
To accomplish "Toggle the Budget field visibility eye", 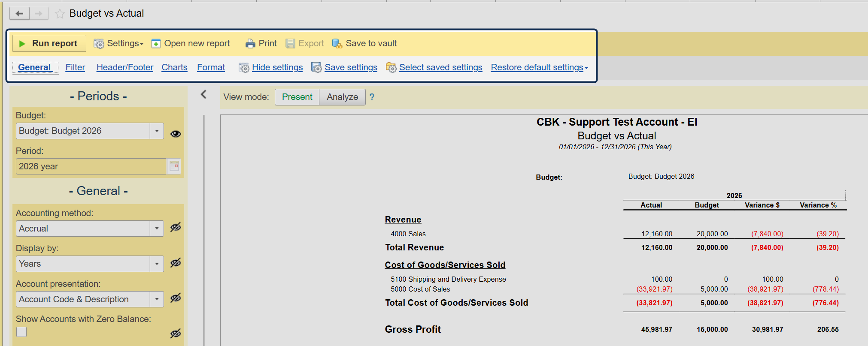I will (176, 134).
